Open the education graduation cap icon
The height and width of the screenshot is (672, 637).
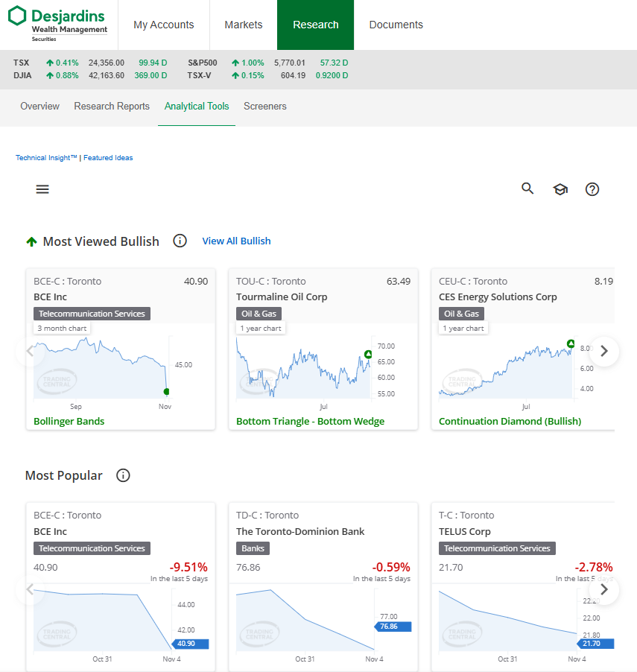tap(560, 189)
